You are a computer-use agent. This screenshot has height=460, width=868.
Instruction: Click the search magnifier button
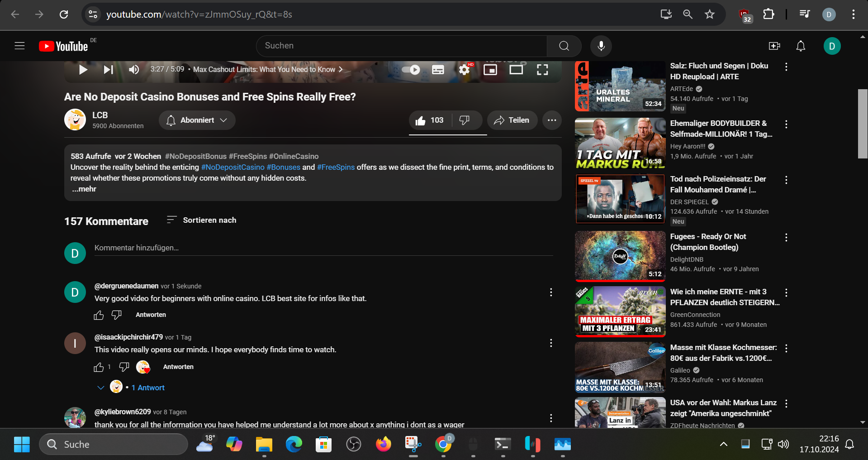coord(564,46)
